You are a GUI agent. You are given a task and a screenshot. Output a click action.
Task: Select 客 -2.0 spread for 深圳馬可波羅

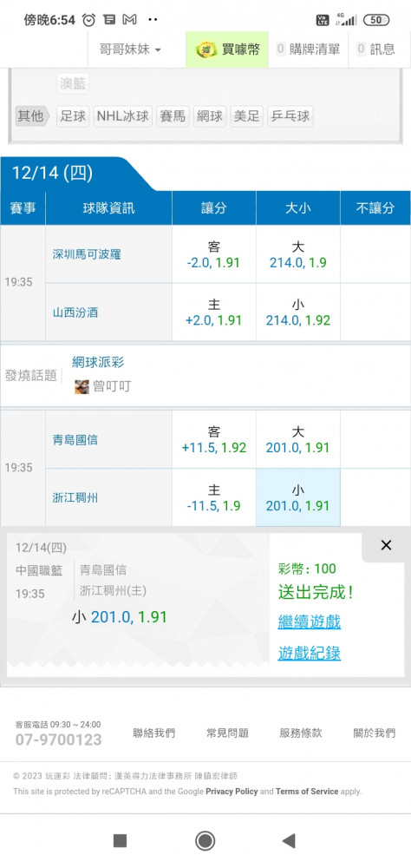(x=214, y=254)
